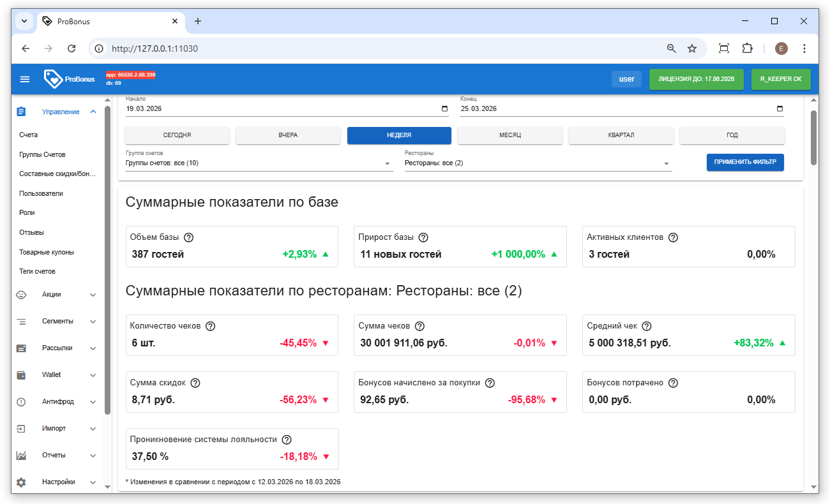This screenshot has height=504, width=830.
Task: Go to Товарные купоны menu item
Action: click(x=47, y=252)
